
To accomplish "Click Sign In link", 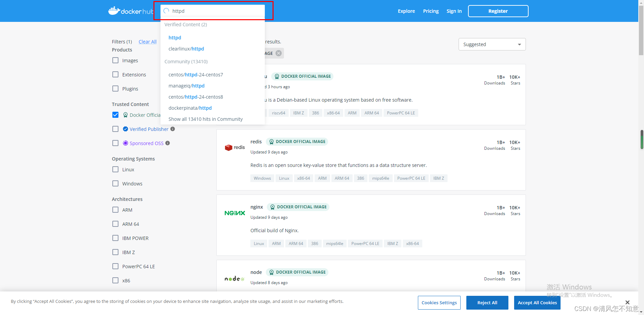I will click(x=454, y=11).
